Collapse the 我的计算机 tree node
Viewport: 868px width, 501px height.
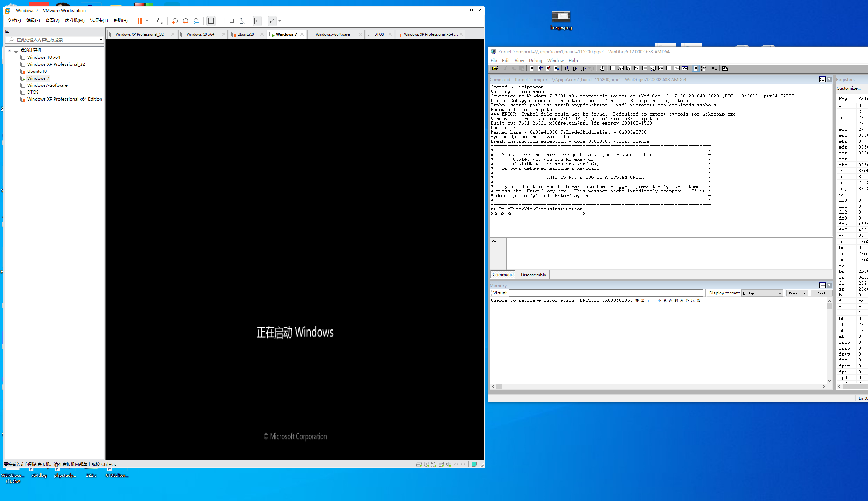click(x=10, y=50)
